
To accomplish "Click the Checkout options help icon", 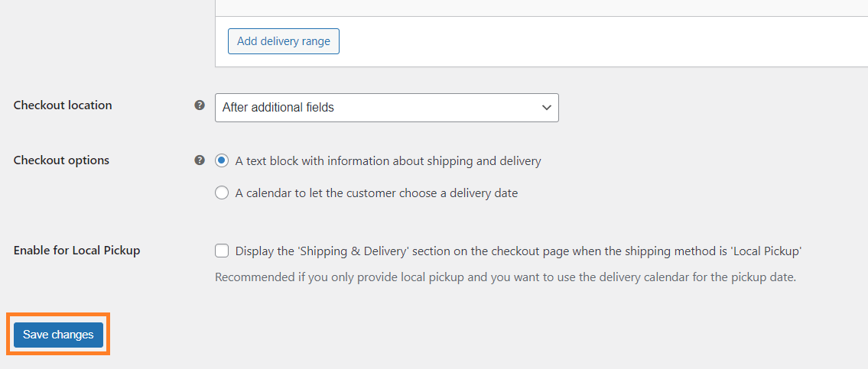I will click(200, 160).
